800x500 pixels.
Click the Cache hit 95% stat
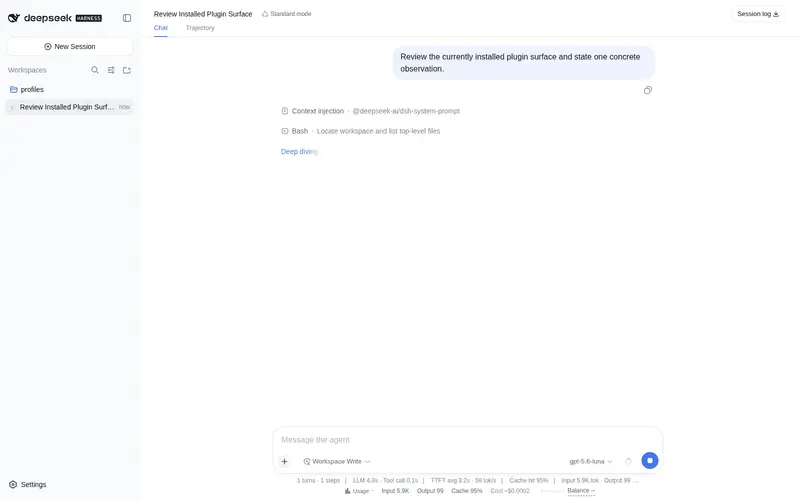pos(529,481)
